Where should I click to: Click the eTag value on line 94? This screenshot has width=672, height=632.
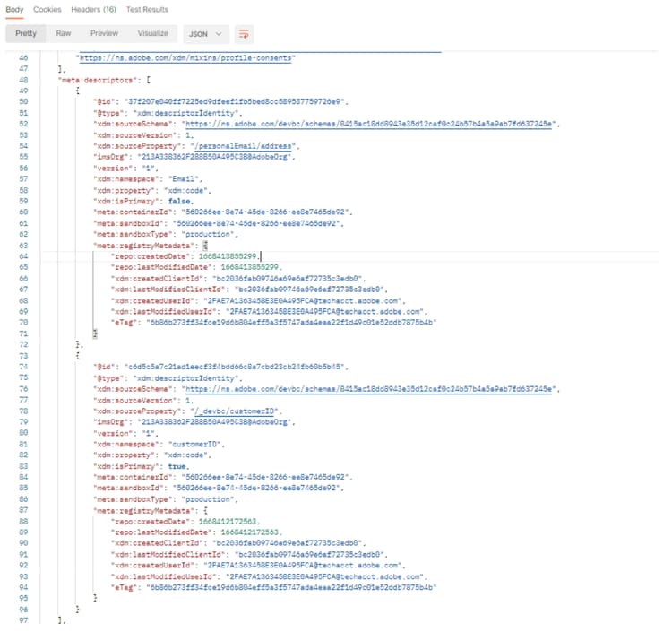(x=291, y=587)
